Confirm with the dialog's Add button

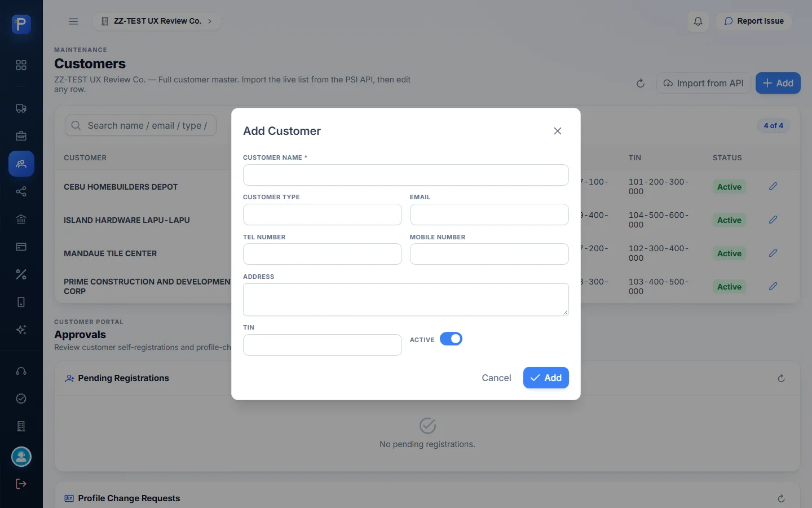point(546,378)
